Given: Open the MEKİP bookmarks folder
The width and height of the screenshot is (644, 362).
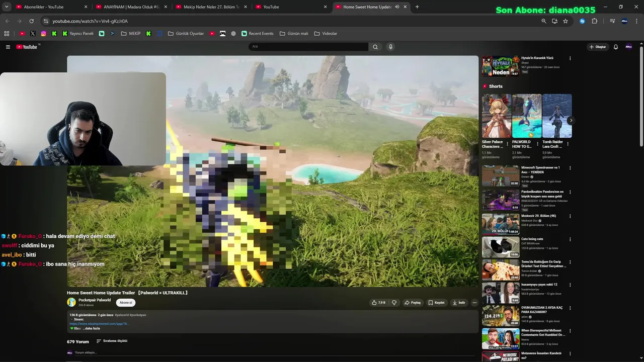Looking at the screenshot, I should coord(131,34).
